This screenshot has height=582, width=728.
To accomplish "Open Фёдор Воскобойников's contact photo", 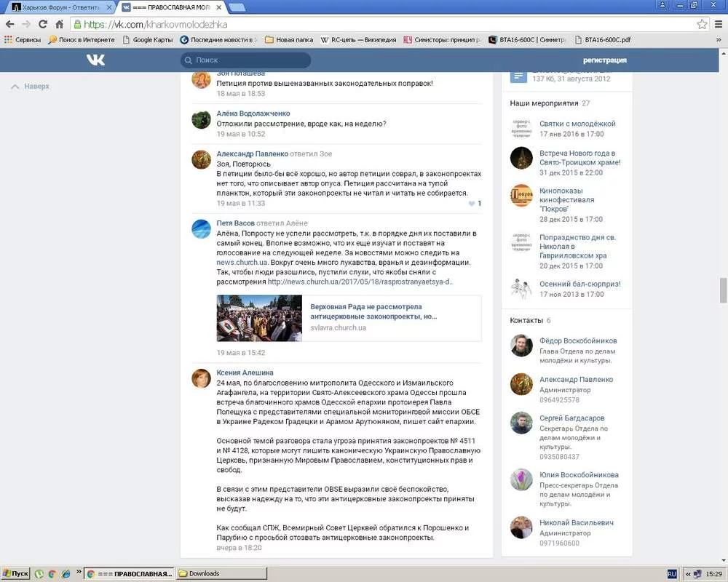I will coord(521,346).
